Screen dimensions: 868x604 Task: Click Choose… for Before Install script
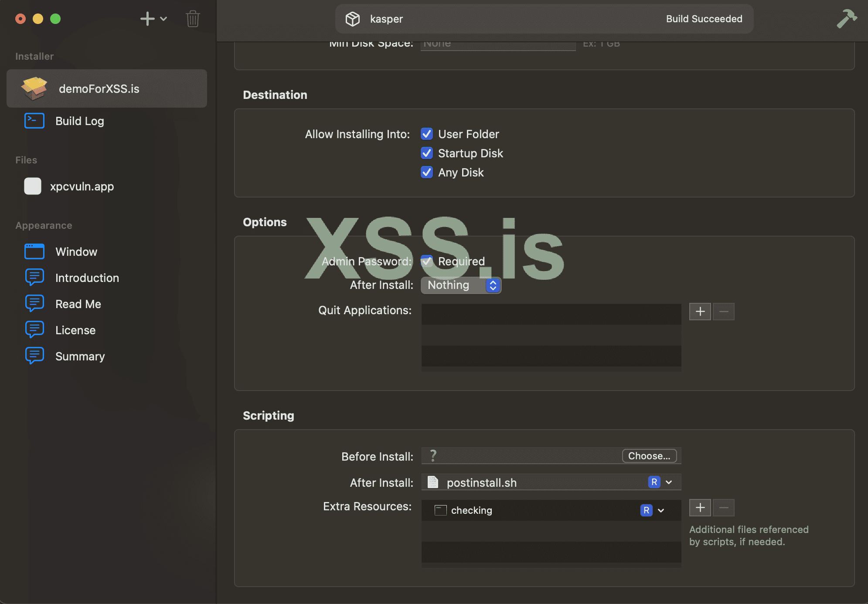649,456
